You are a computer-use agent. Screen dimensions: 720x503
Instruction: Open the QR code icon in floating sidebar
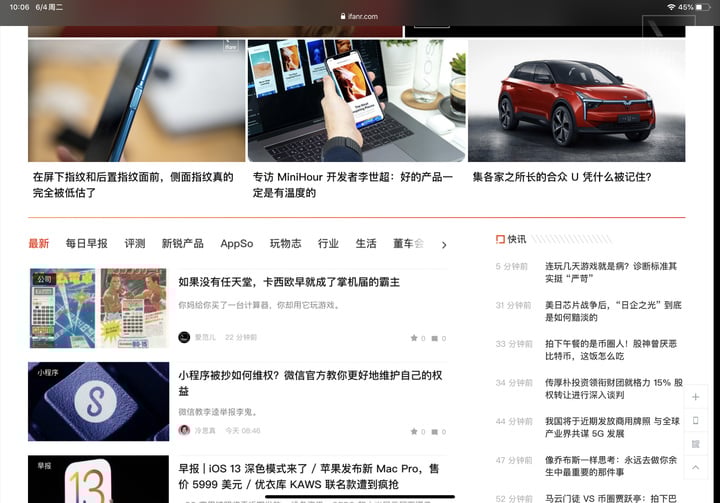point(696,443)
